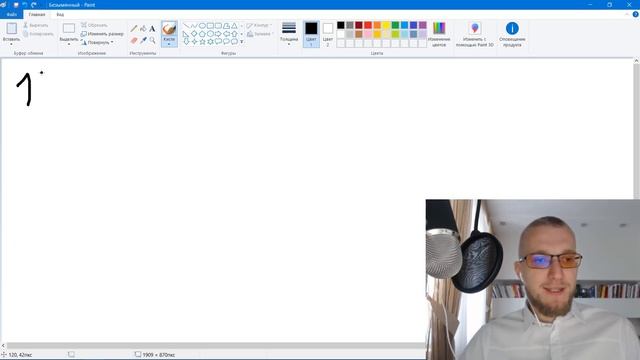This screenshot has width=640, height=360.
Task: Choose the Rounded rectangle shape
Action: pos(218,26)
